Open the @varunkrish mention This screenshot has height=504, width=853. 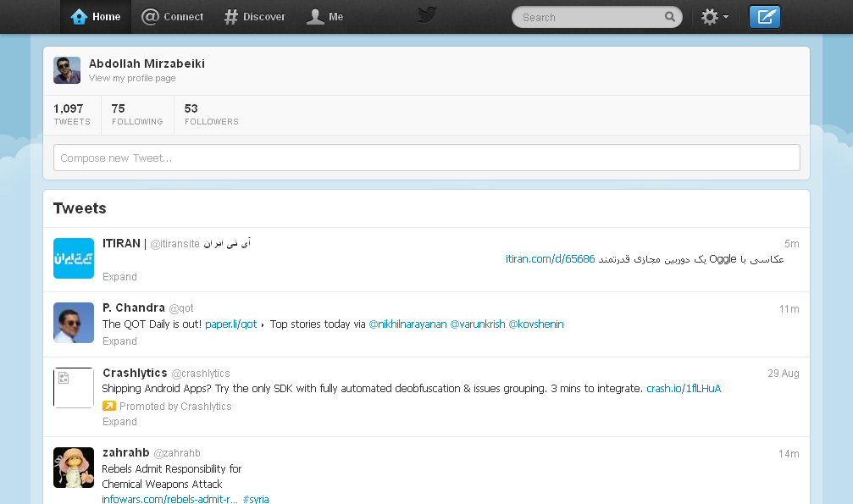[478, 324]
